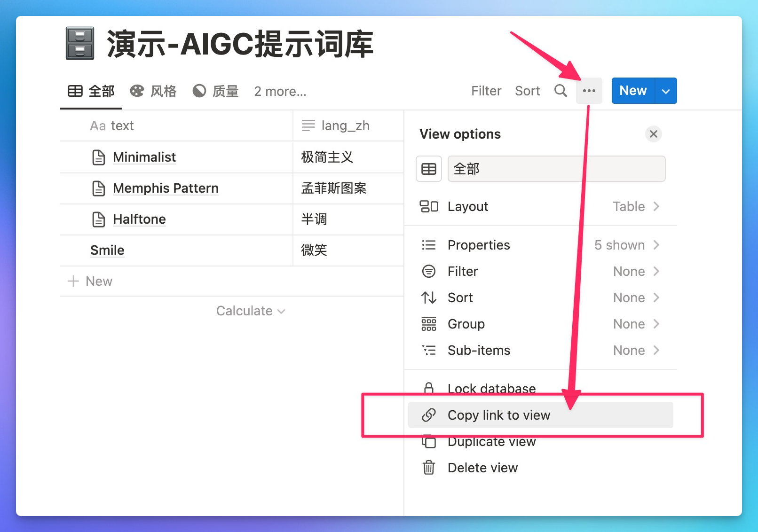
Task: Open Layout settings showing Table
Action: tap(540, 206)
